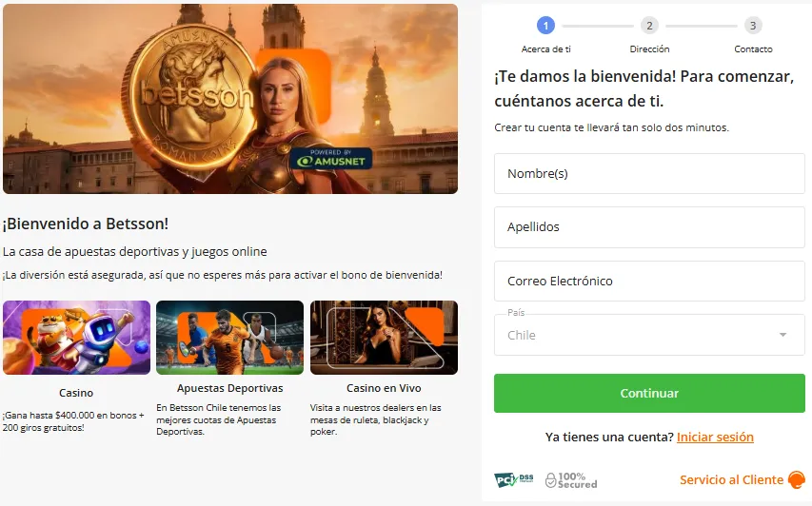Click the Nombre(s) input field
The width and height of the screenshot is (812, 506).
(649, 173)
